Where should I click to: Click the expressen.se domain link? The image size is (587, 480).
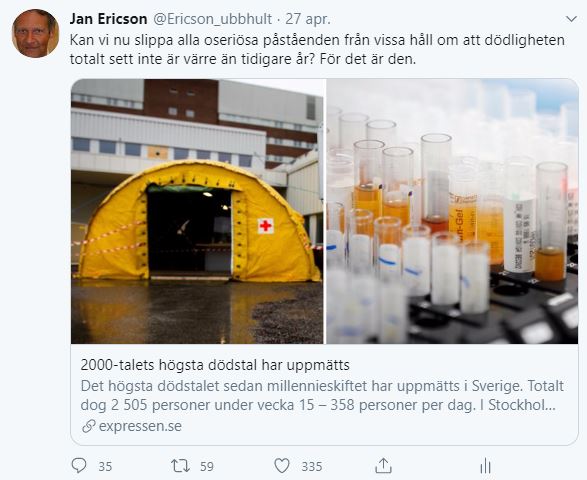140,426
